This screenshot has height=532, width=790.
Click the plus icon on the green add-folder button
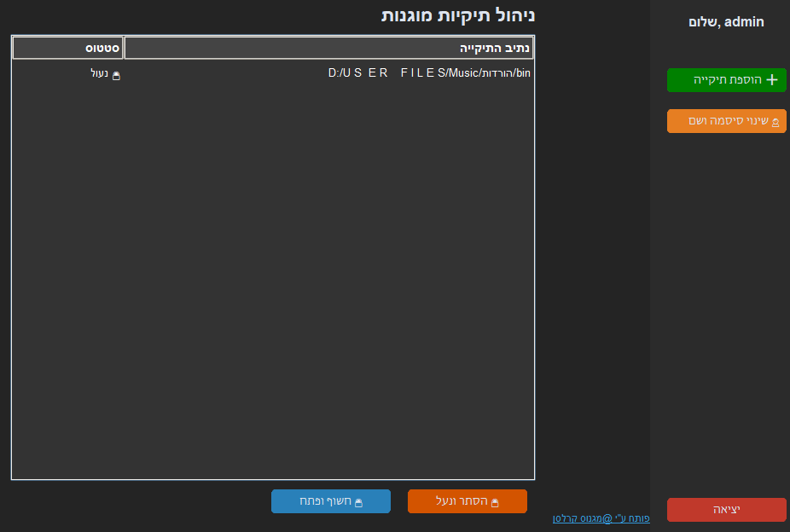coord(772,80)
